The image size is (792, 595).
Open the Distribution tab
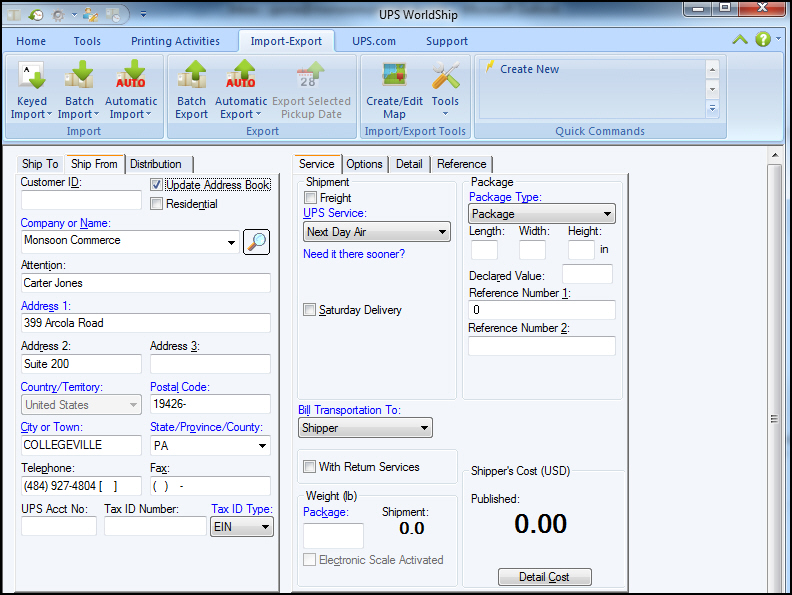coord(159,164)
